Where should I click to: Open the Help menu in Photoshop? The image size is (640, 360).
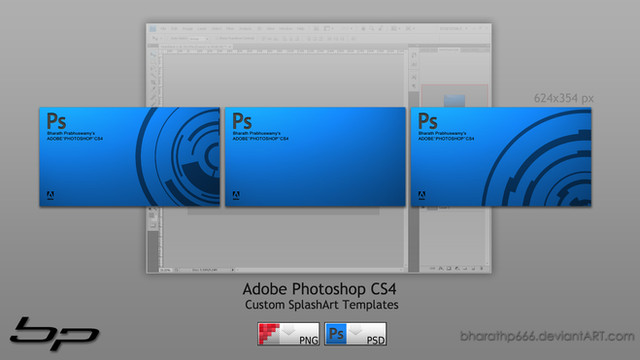[301, 29]
